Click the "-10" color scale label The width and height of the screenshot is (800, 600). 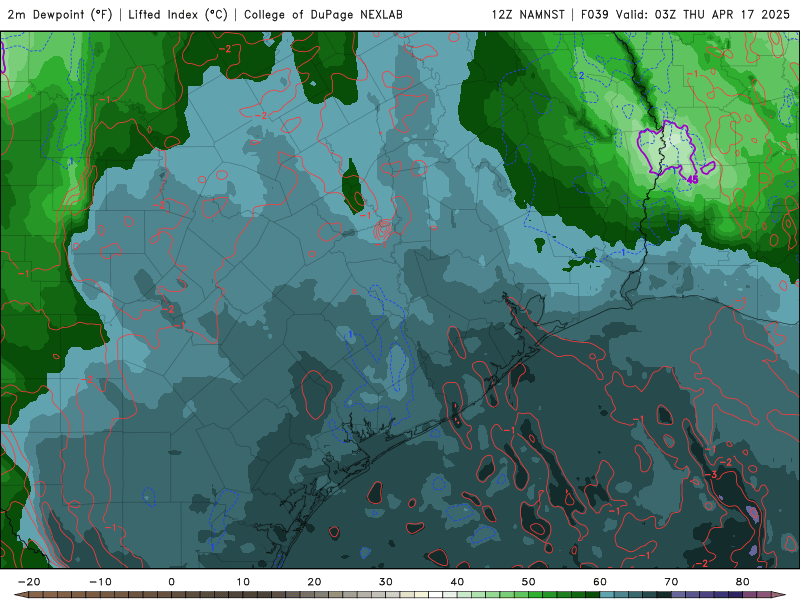point(100,582)
